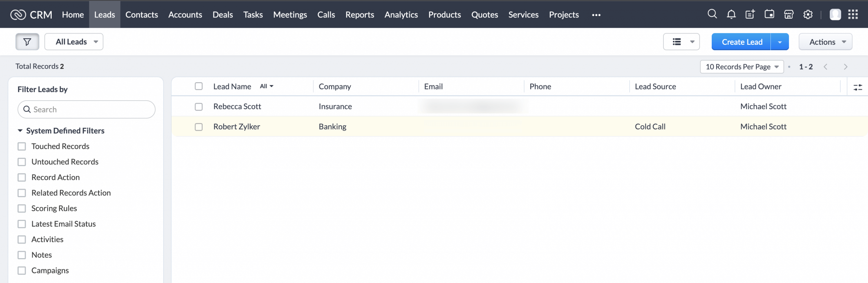Screen dimensions: 868x283
Task: Select the Rebecca Scott row checkbox
Action: (199, 107)
